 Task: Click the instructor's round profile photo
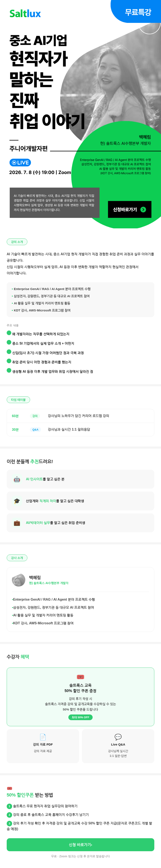tap(18, 580)
